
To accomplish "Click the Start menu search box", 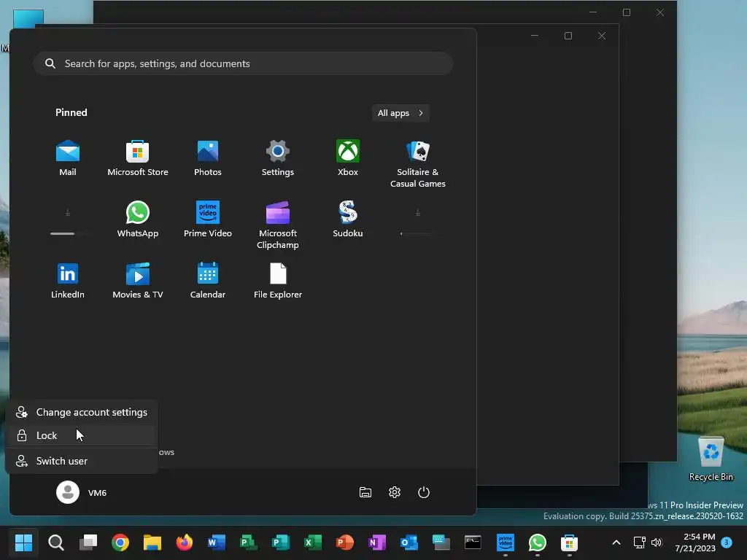I will tap(243, 63).
